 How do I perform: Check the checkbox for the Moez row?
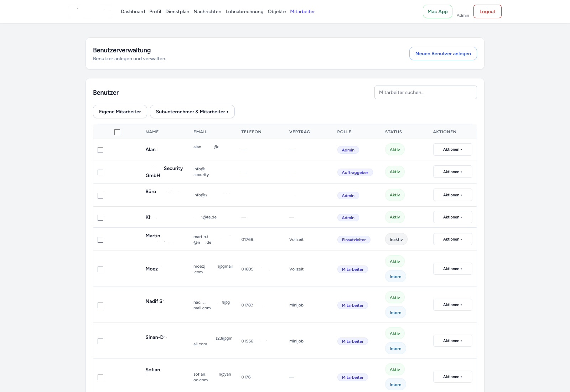click(x=100, y=270)
